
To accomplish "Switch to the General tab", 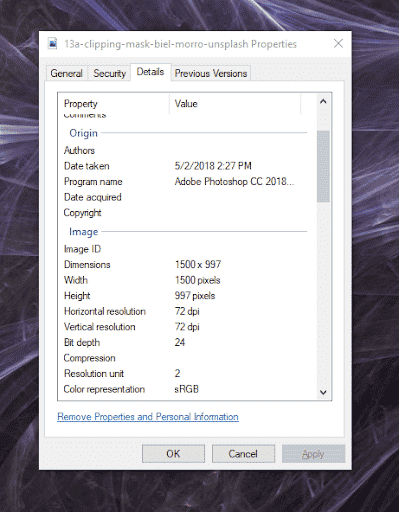I will tap(66, 73).
